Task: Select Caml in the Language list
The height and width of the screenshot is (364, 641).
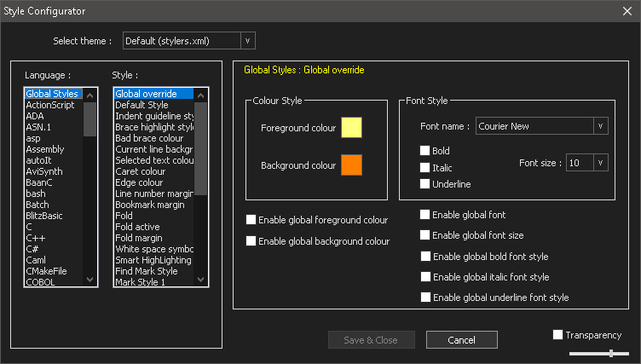Action: [54, 260]
